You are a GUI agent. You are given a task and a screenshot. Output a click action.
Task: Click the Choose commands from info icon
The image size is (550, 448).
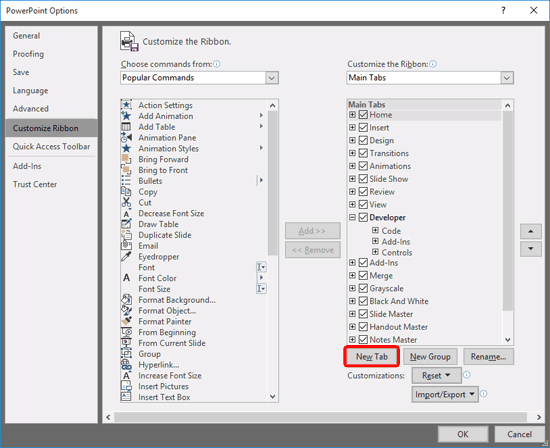click(x=217, y=64)
